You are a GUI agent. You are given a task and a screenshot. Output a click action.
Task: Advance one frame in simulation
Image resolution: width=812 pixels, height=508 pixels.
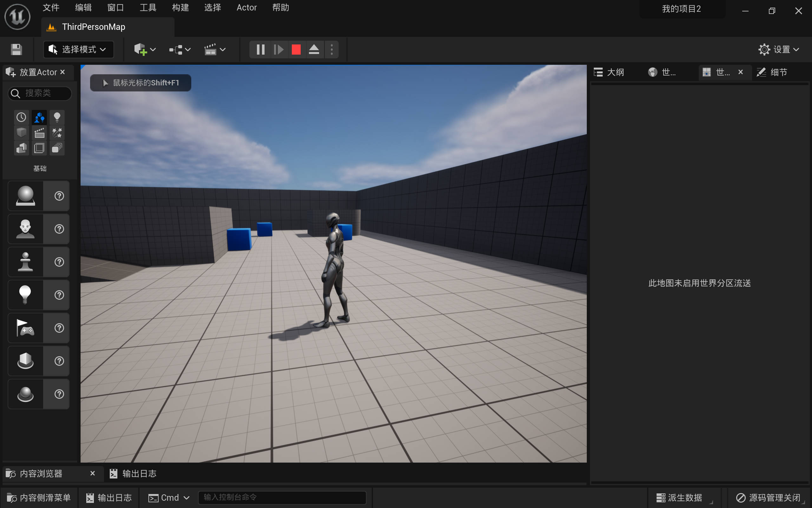pos(278,50)
